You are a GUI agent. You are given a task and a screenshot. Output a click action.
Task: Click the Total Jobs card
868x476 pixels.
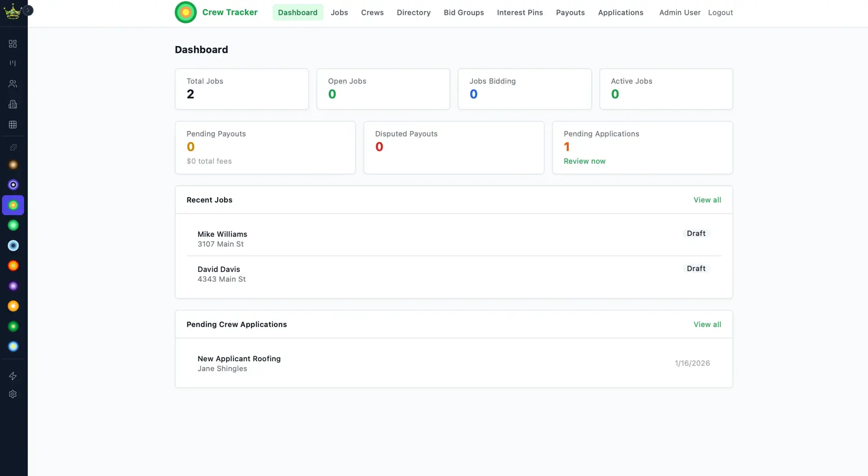pos(241,89)
